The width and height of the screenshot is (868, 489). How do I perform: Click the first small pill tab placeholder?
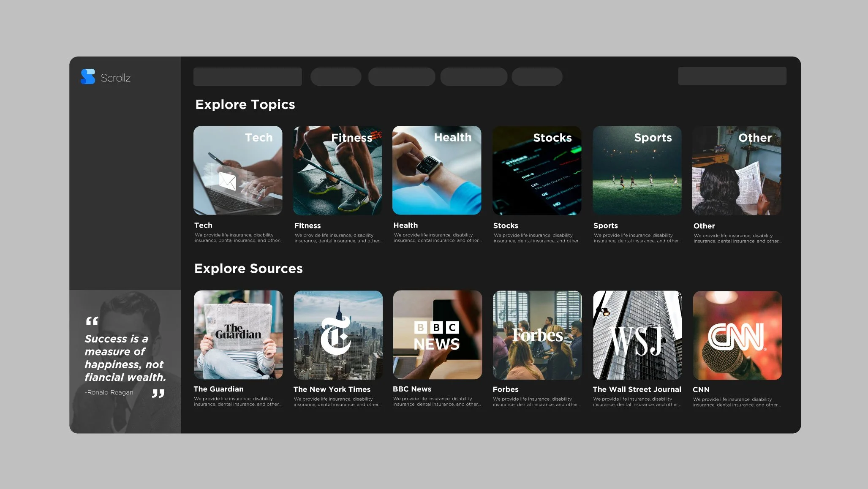point(336,76)
